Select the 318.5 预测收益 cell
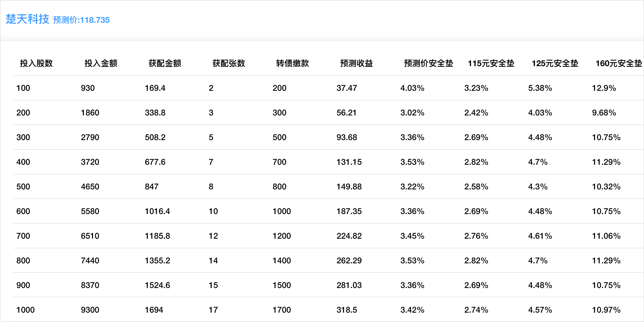The image size is (644, 322). tap(347, 310)
